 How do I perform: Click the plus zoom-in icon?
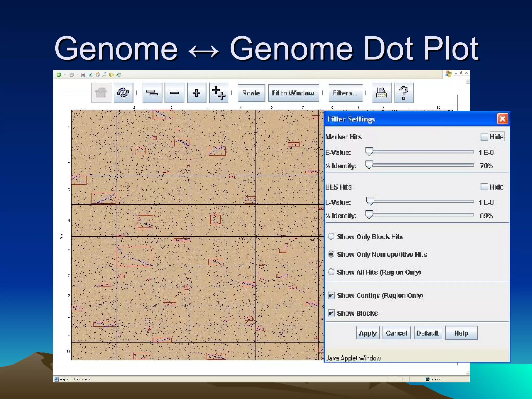[x=197, y=93]
